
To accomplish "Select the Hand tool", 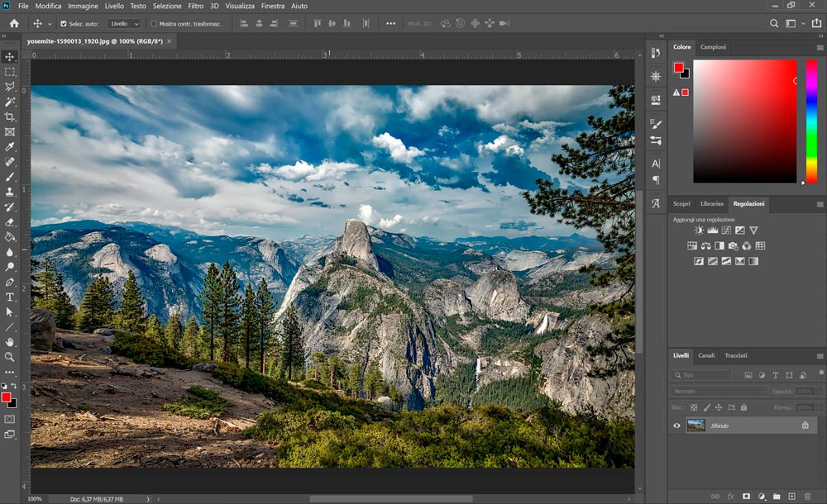I will (10, 342).
